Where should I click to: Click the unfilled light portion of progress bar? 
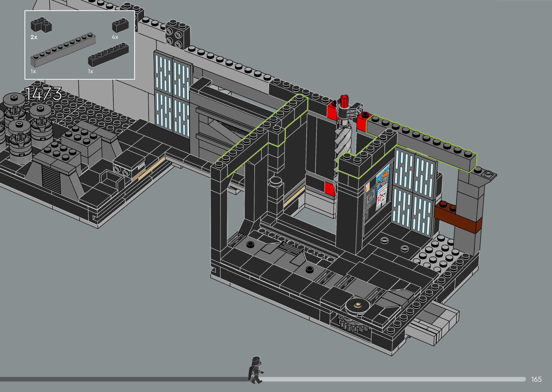coord(387,379)
